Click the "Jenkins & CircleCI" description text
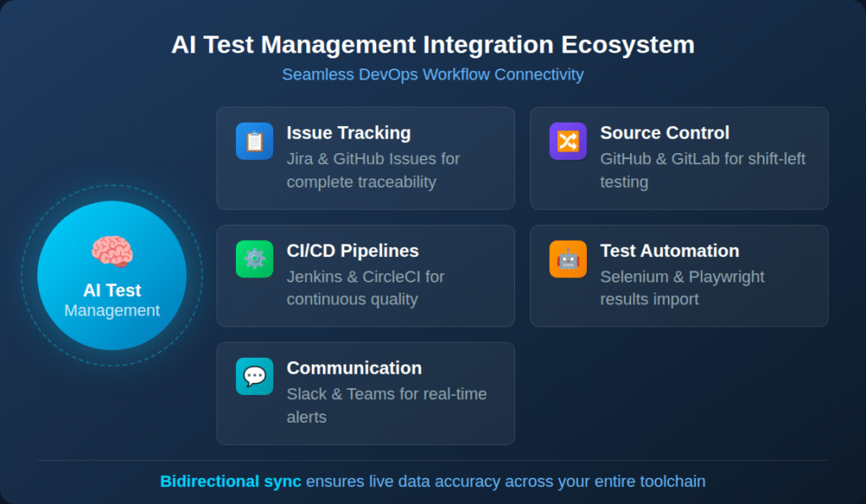866x504 pixels. point(364,277)
